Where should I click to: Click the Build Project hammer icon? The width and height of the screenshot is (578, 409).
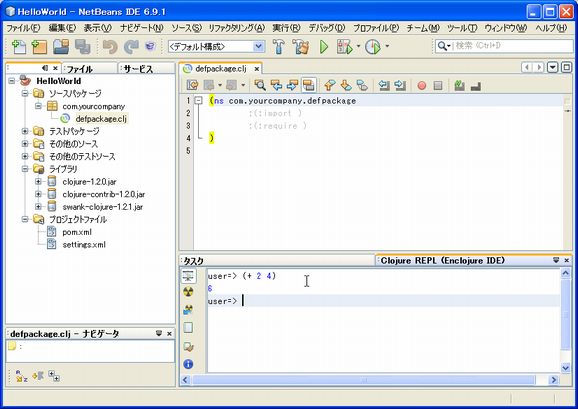(x=279, y=46)
